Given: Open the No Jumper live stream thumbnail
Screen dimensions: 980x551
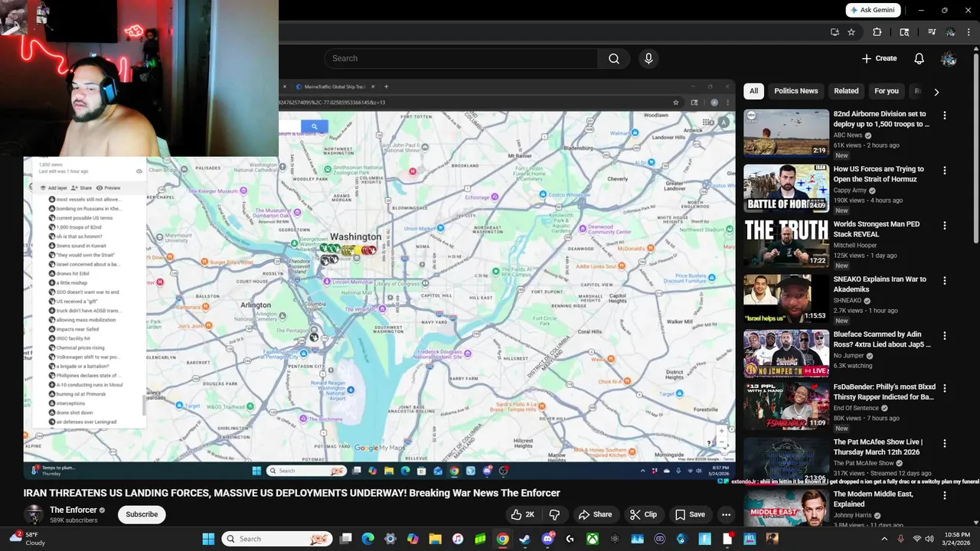Looking at the screenshot, I should [786, 354].
